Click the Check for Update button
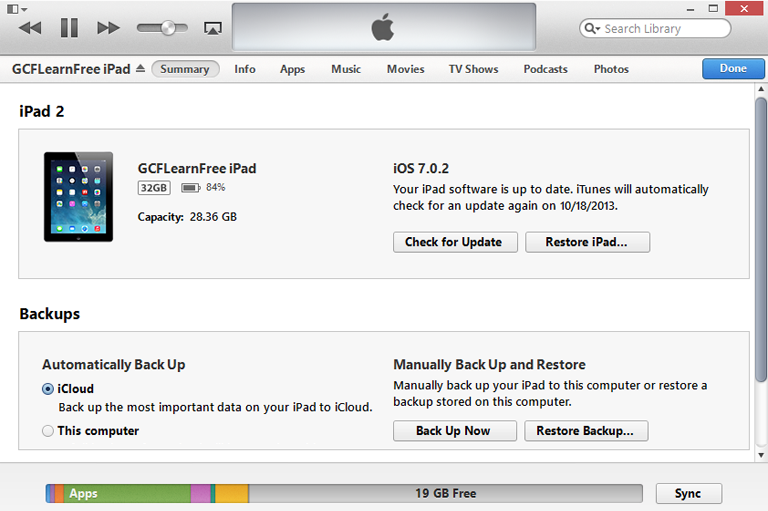768x511 pixels. click(x=455, y=242)
